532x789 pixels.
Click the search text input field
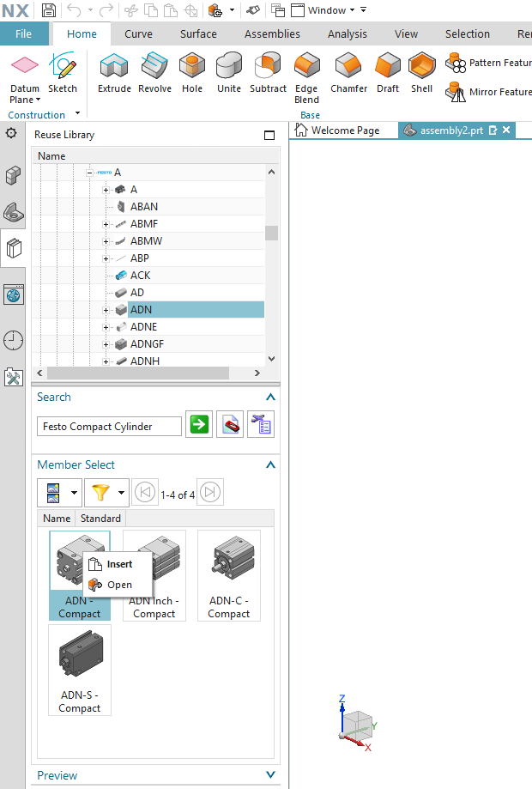click(109, 426)
